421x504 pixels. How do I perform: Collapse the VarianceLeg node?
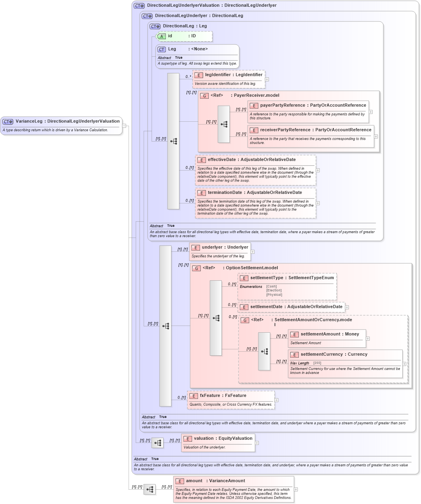[x=124, y=126]
